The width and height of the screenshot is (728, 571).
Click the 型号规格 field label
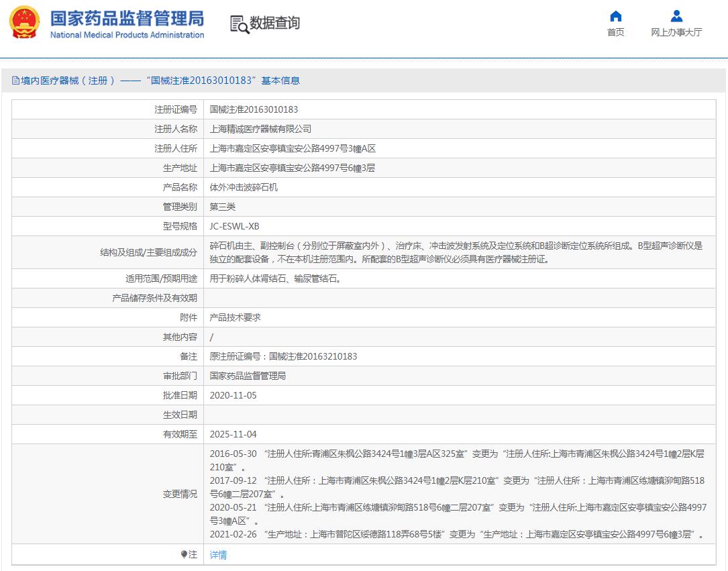[x=180, y=227]
